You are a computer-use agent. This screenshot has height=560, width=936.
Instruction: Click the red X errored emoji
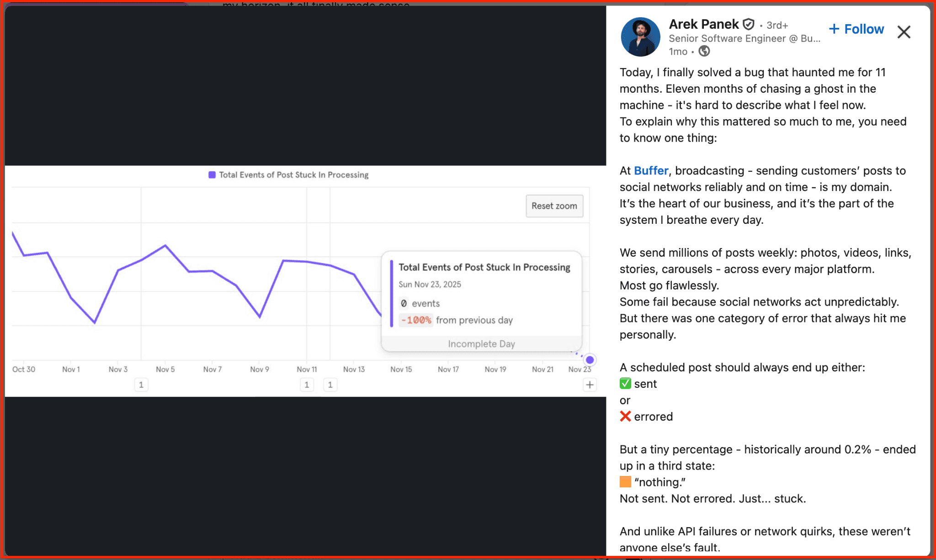(625, 417)
